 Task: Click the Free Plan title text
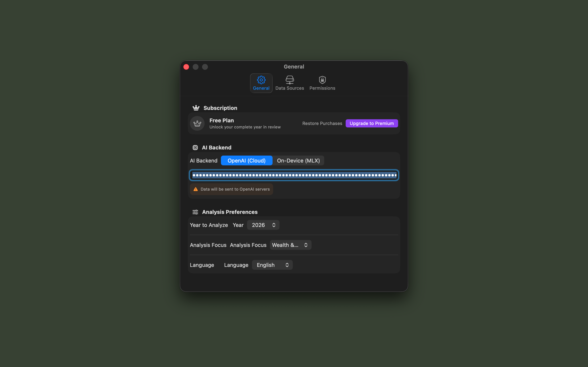(x=221, y=120)
